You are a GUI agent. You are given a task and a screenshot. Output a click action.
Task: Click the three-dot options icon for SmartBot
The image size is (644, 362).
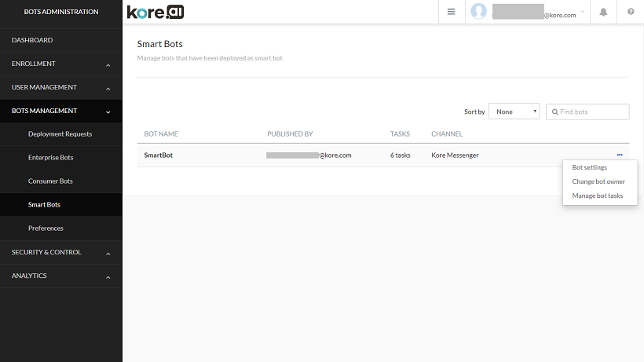[620, 155]
